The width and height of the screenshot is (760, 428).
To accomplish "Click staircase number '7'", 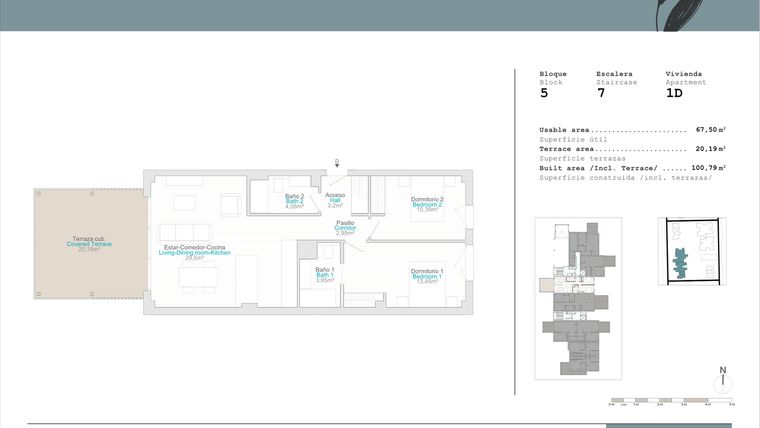I will [601, 93].
